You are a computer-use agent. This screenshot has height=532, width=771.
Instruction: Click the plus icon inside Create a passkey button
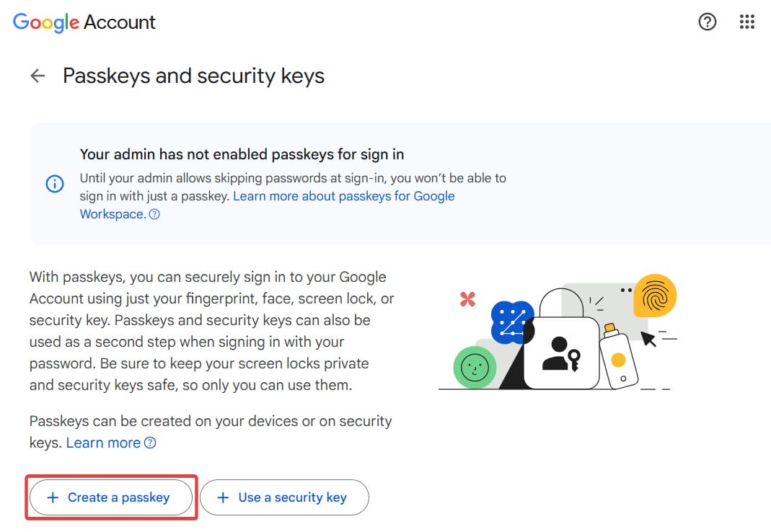[53, 497]
